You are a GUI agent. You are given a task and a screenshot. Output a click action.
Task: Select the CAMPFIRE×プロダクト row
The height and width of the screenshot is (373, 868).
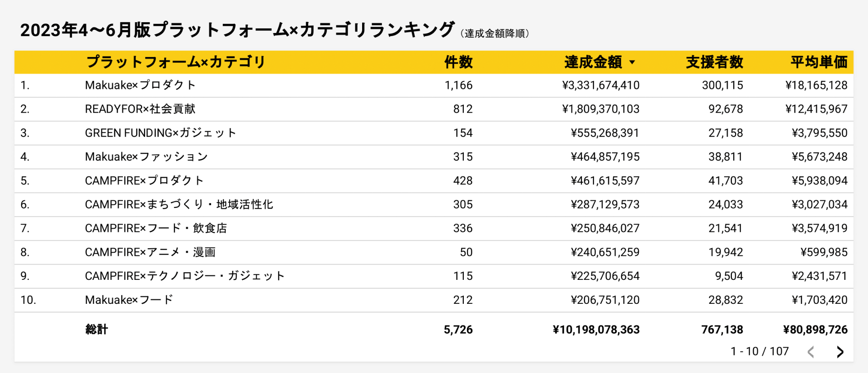434,181
